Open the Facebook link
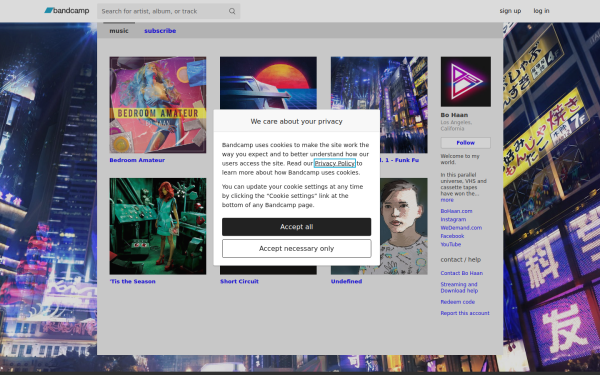The image size is (600, 375). click(452, 236)
